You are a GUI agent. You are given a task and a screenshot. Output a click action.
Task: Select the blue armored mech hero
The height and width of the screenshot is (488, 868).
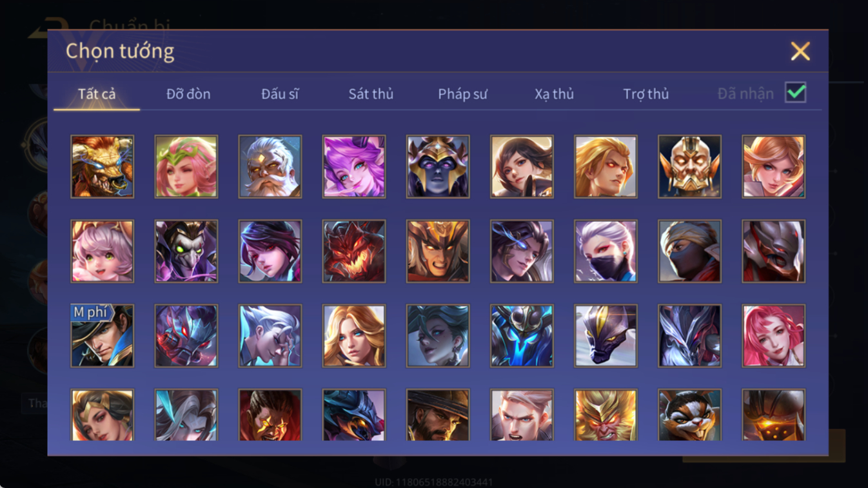[522, 336]
